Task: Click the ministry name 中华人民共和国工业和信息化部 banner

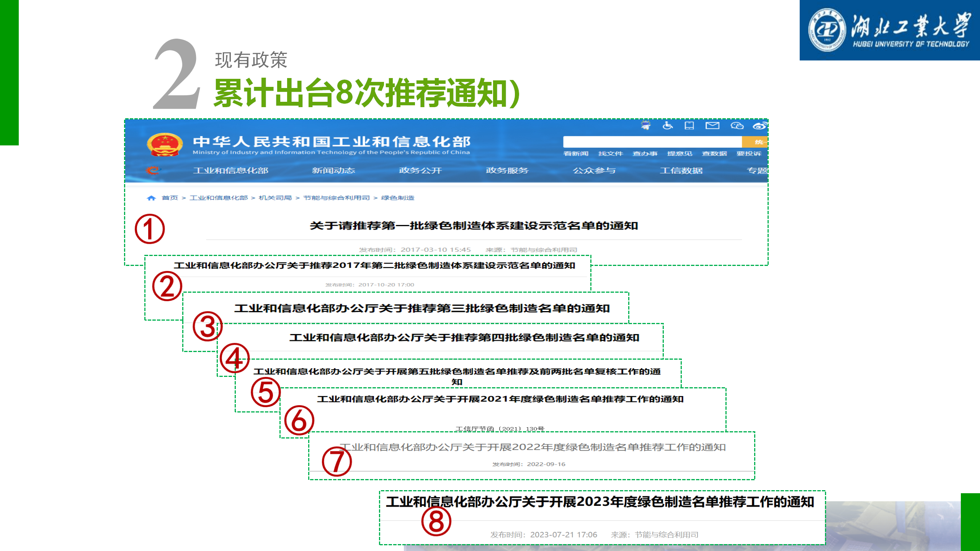Action: [332, 142]
